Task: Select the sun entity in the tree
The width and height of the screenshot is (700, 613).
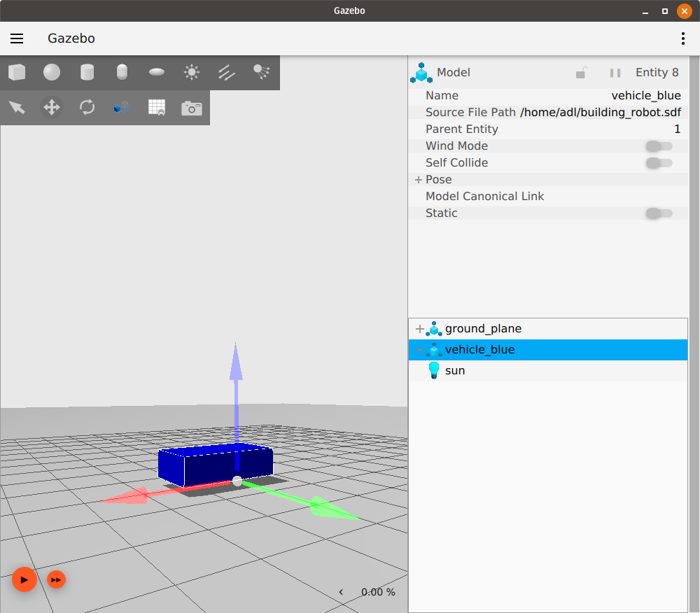Action: [455, 370]
